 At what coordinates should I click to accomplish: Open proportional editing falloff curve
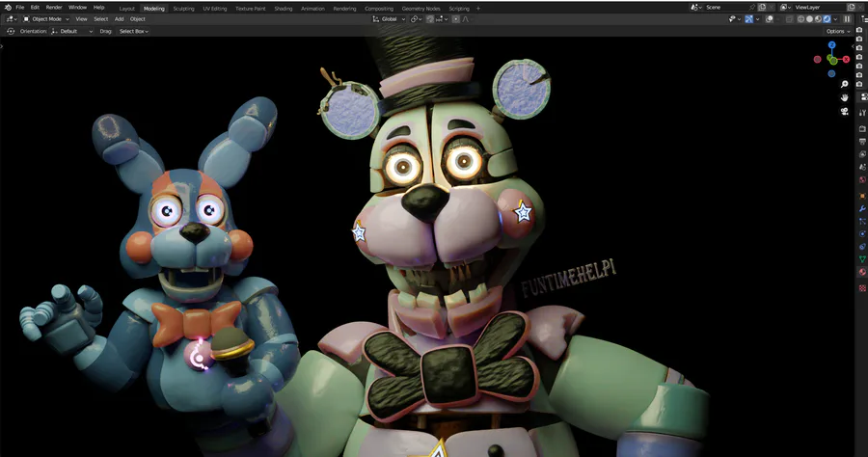(466, 19)
